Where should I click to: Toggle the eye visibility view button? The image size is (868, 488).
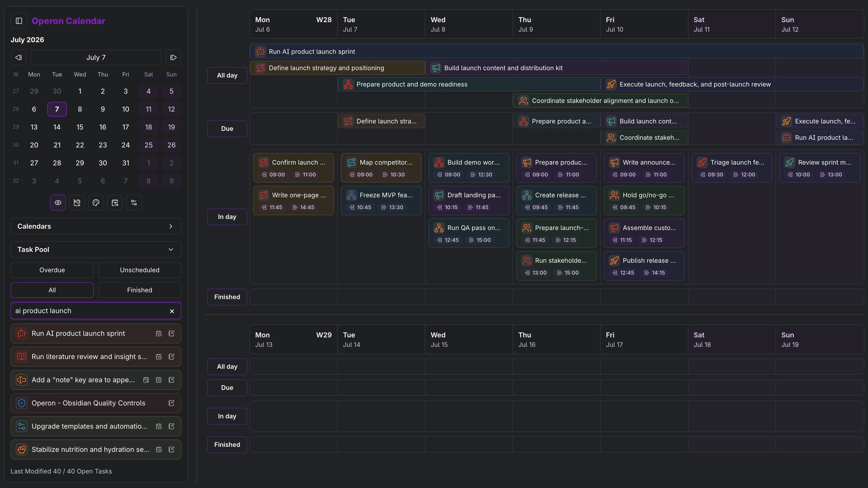[x=58, y=203]
